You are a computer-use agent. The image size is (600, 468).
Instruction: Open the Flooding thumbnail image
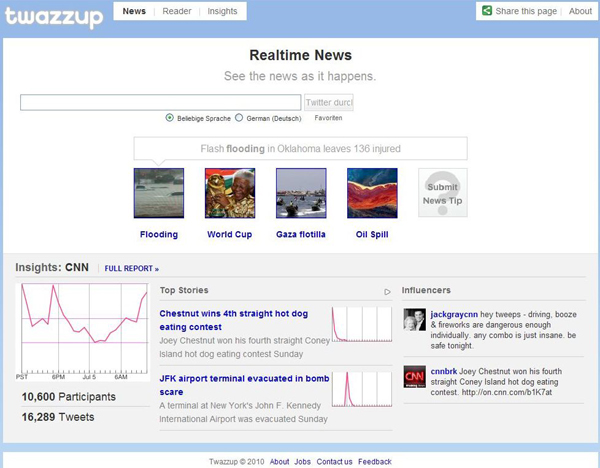tap(159, 193)
